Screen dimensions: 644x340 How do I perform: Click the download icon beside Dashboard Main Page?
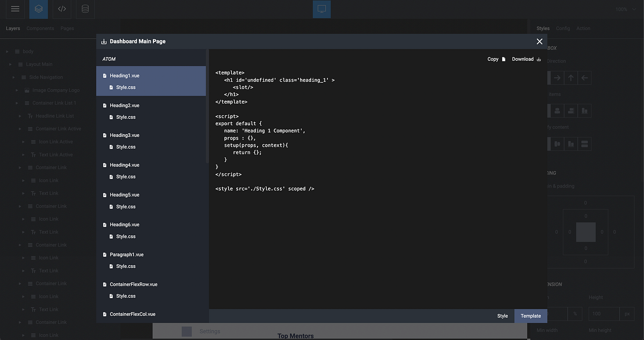[104, 41]
